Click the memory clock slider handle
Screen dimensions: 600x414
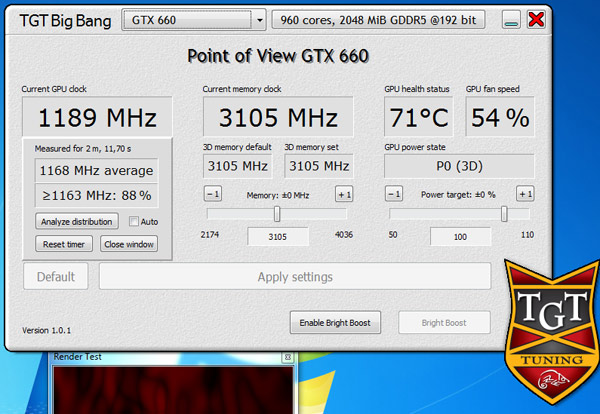tap(277, 214)
